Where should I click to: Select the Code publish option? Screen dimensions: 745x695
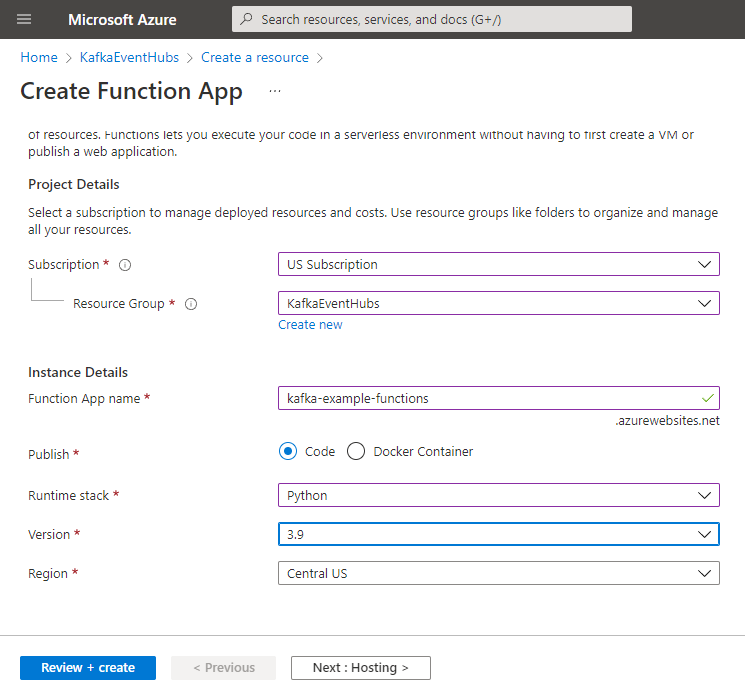pyautogui.click(x=288, y=451)
